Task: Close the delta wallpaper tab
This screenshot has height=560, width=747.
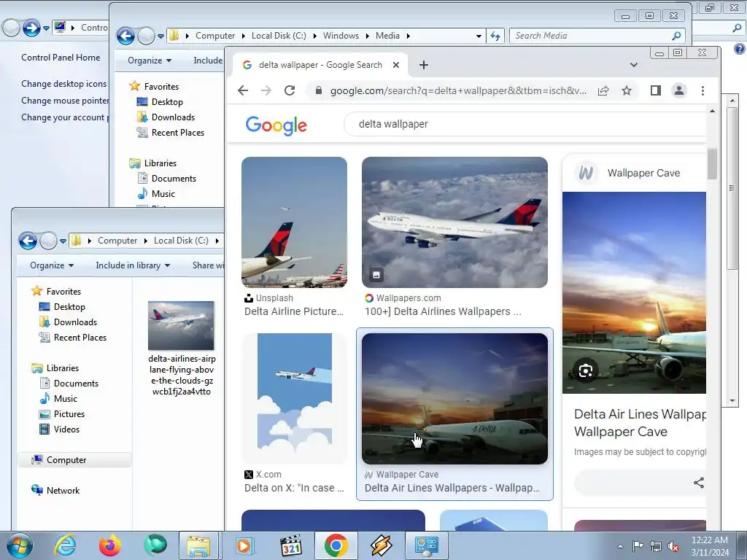Action: 396,65
